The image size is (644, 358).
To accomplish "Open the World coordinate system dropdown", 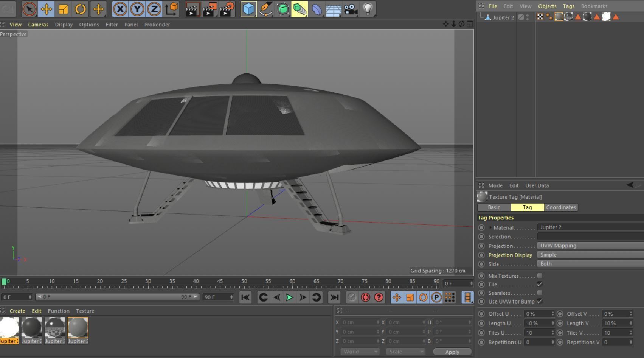I will [359, 352].
